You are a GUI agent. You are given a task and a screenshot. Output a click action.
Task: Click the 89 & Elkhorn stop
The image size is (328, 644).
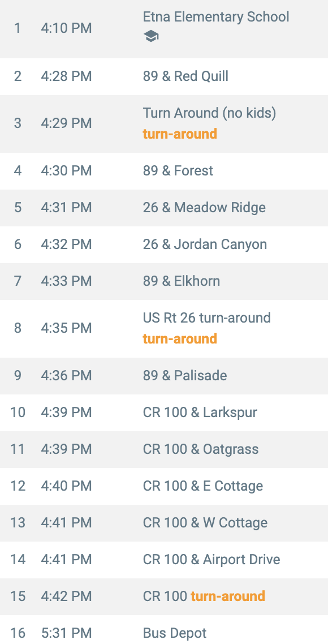click(x=164, y=281)
